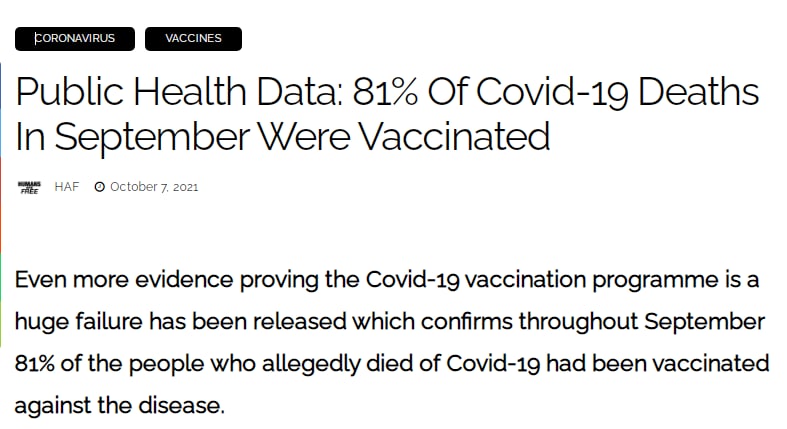The width and height of the screenshot is (787, 429).
Task: Click the headline line starting "Public Health Data"
Action: (x=387, y=92)
